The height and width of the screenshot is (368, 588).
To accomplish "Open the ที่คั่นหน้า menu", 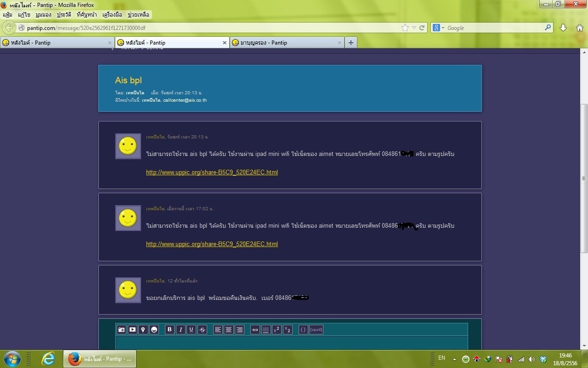I will pos(87,15).
